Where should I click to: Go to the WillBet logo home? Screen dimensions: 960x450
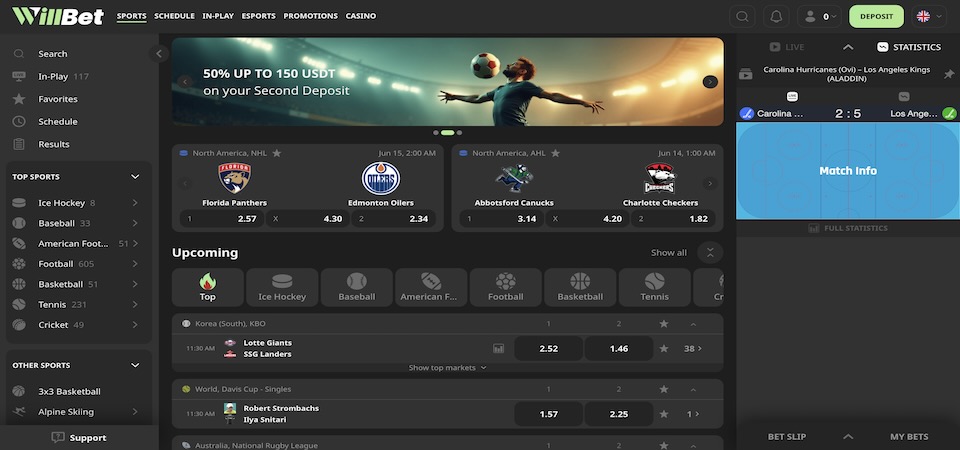pos(58,16)
